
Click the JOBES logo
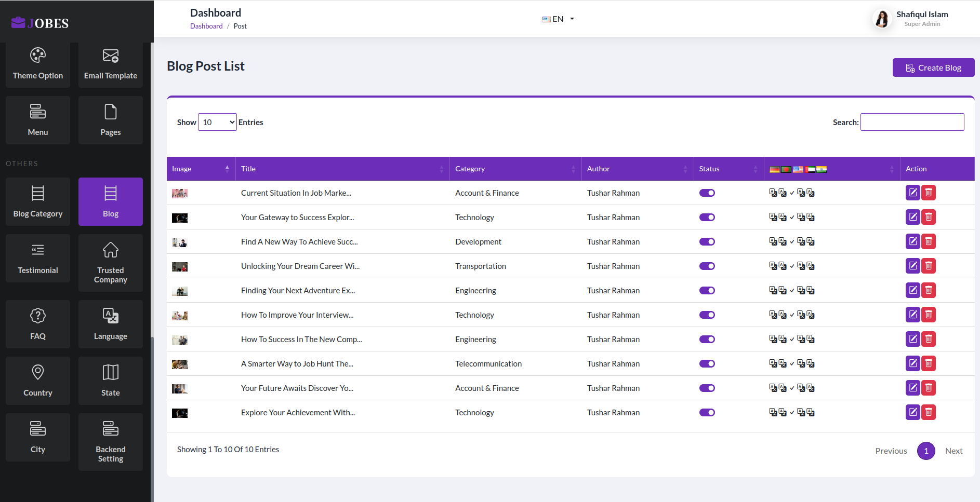[40, 23]
